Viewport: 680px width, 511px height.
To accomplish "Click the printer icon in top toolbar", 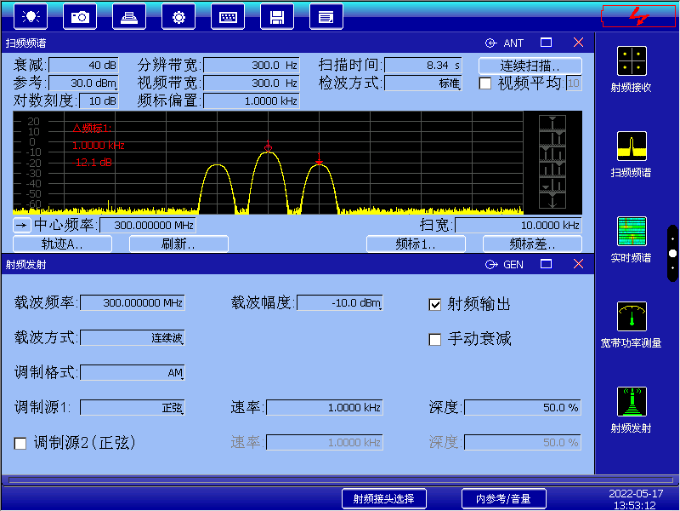I will (129, 17).
